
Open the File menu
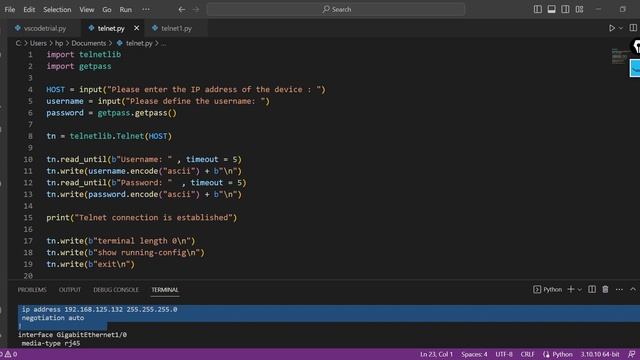(10, 9)
